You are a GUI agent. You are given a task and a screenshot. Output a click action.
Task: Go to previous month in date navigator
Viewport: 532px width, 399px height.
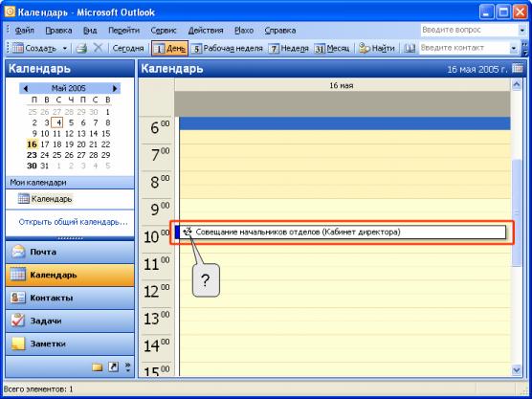tap(26, 89)
